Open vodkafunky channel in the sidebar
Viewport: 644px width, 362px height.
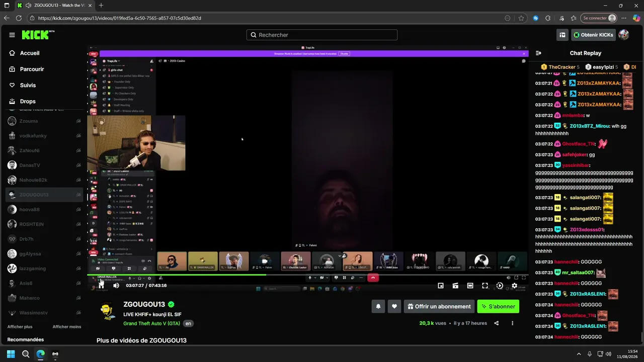(x=44, y=136)
